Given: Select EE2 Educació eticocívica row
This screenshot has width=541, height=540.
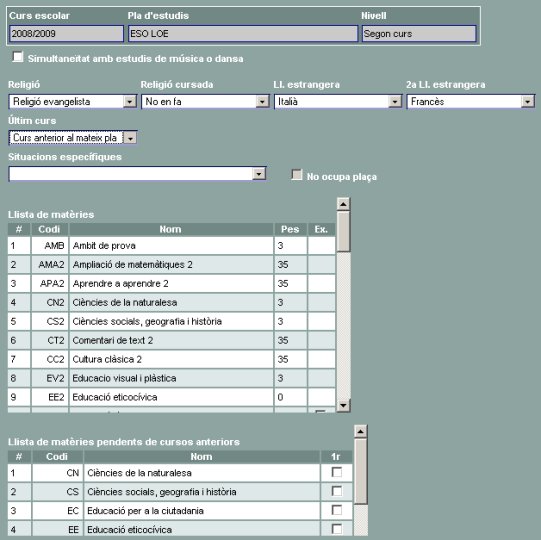Looking at the screenshot, I should (x=171, y=397).
